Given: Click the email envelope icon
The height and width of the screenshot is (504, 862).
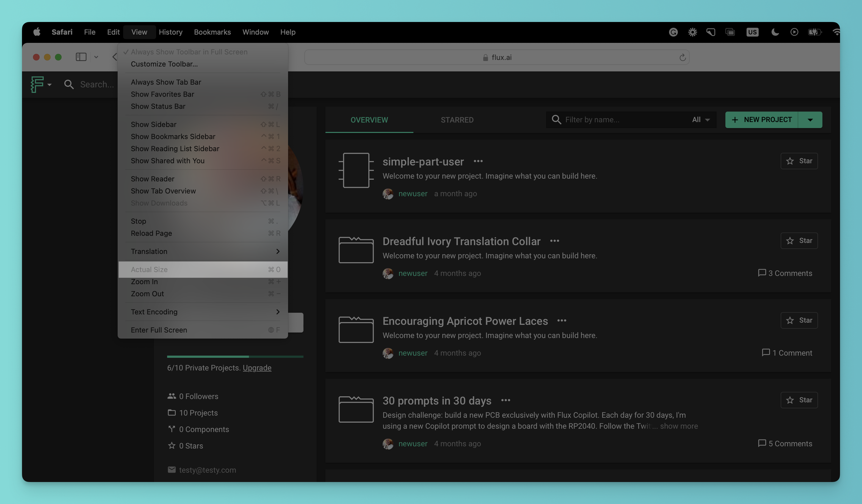Looking at the screenshot, I should tap(171, 469).
